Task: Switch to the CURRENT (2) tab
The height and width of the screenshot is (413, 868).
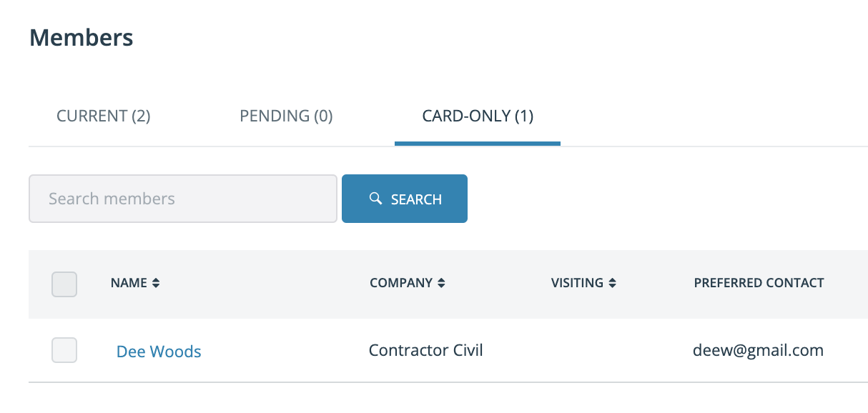Action: tap(104, 116)
